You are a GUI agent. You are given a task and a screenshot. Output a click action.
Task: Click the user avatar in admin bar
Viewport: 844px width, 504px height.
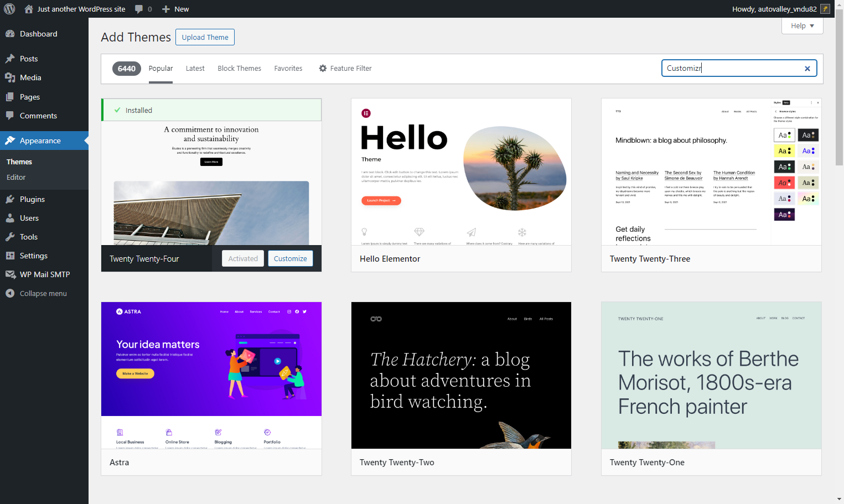pyautogui.click(x=825, y=9)
